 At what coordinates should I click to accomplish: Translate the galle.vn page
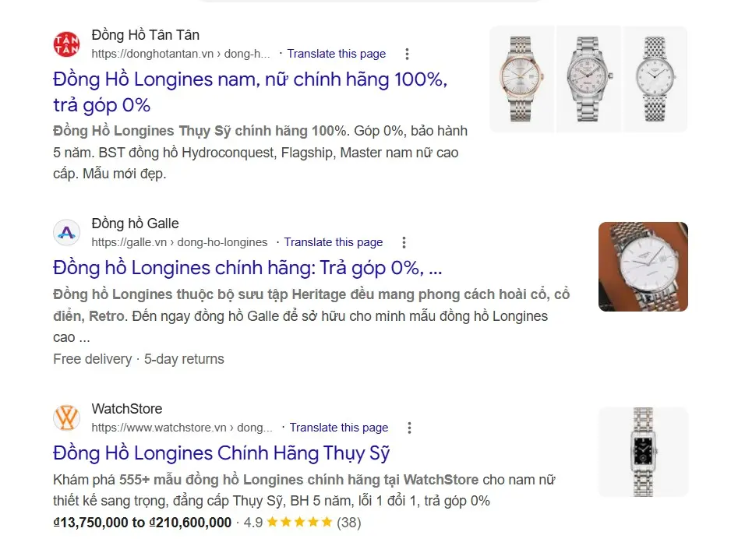(334, 242)
